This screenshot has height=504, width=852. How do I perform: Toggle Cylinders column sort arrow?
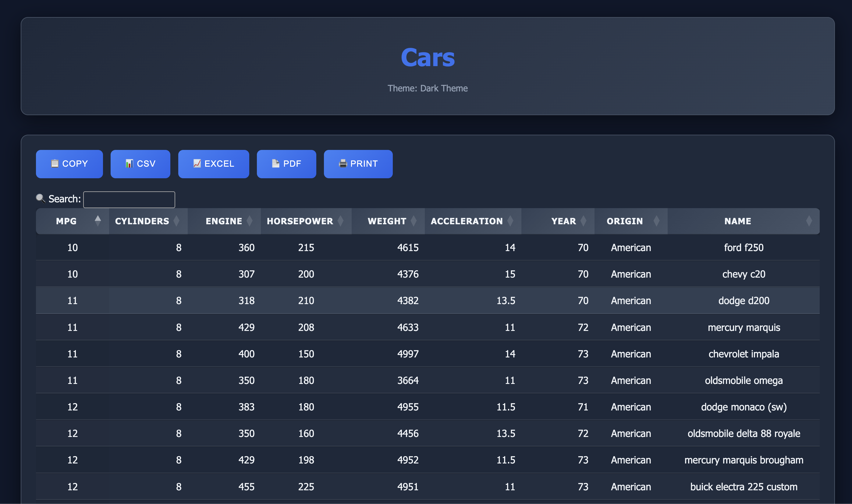[x=176, y=221]
